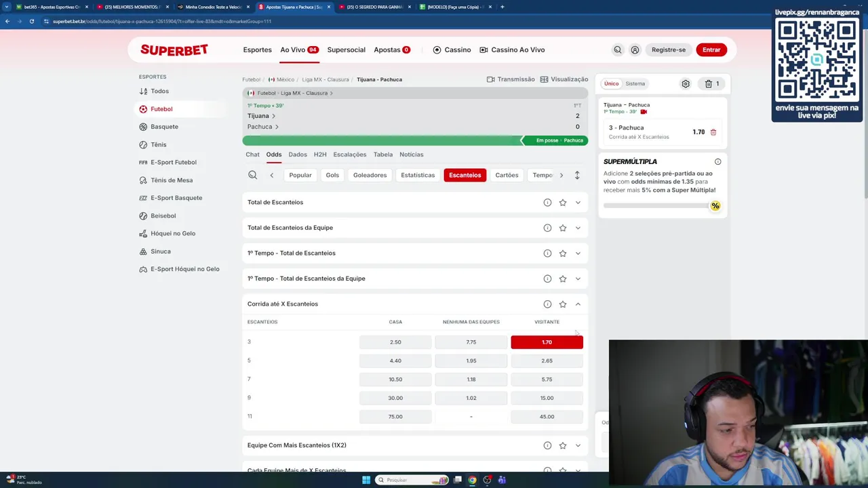Open Ao Vivo live section
The image size is (868, 488).
tap(299, 49)
